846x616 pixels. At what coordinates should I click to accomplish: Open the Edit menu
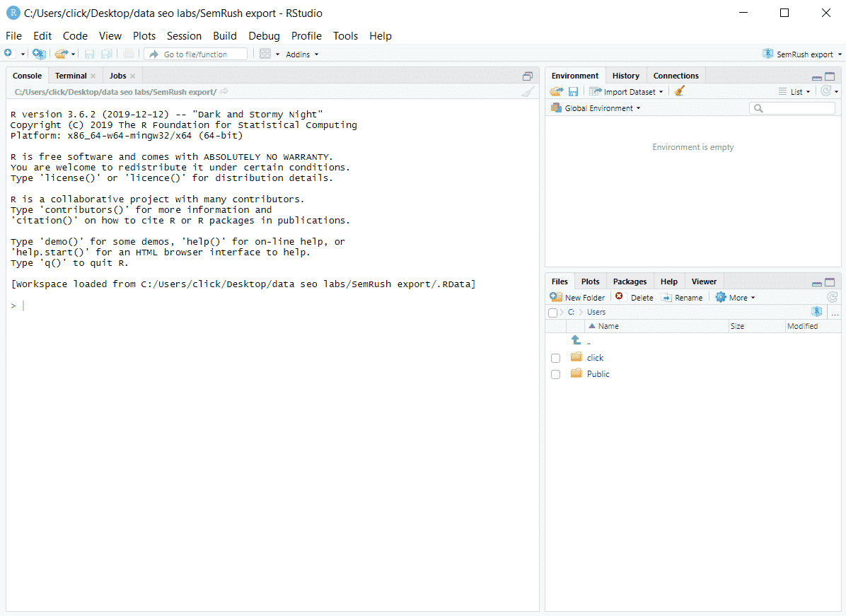click(42, 35)
